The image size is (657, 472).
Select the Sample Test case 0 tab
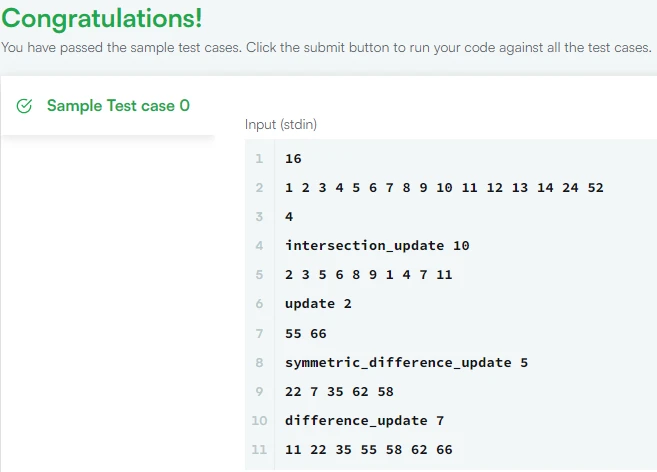tap(118, 106)
